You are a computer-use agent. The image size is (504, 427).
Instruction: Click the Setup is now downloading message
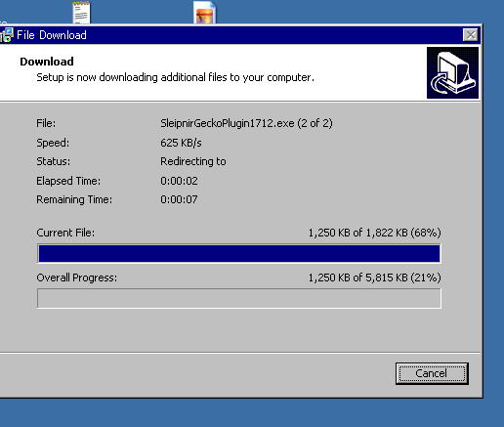pos(175,77)
